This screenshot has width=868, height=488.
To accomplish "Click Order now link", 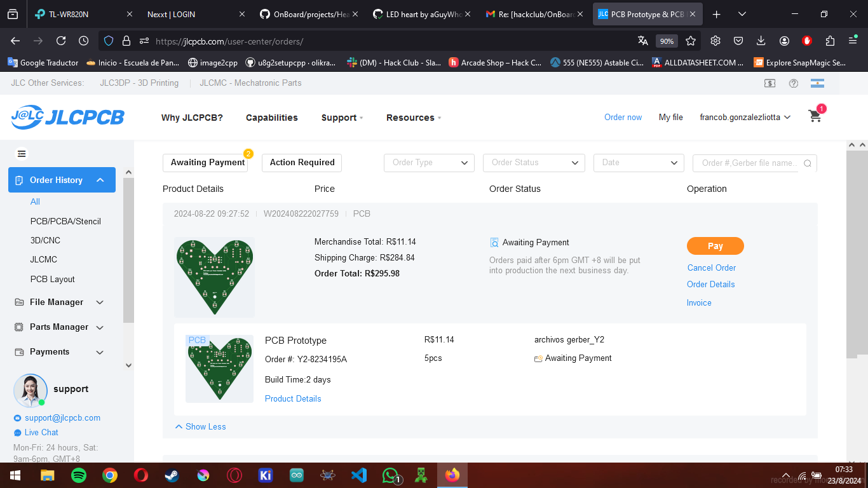I will coord(623,117).
